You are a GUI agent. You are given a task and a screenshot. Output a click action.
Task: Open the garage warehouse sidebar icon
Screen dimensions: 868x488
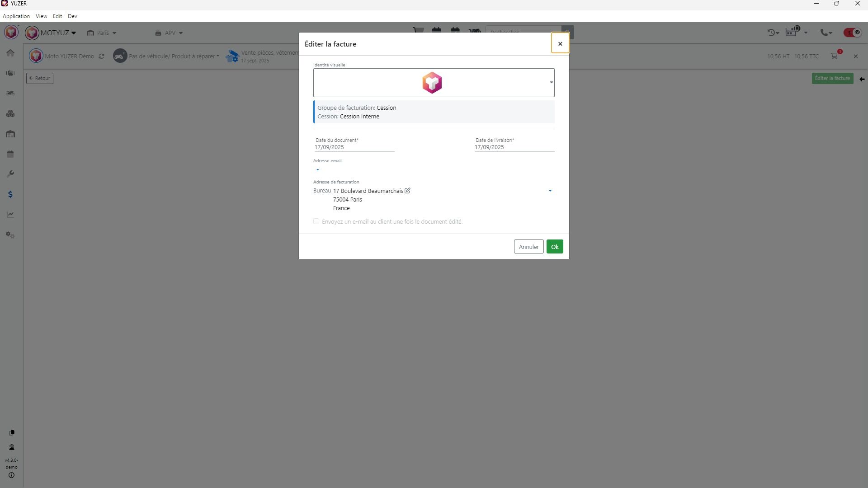tap(10, 134)
